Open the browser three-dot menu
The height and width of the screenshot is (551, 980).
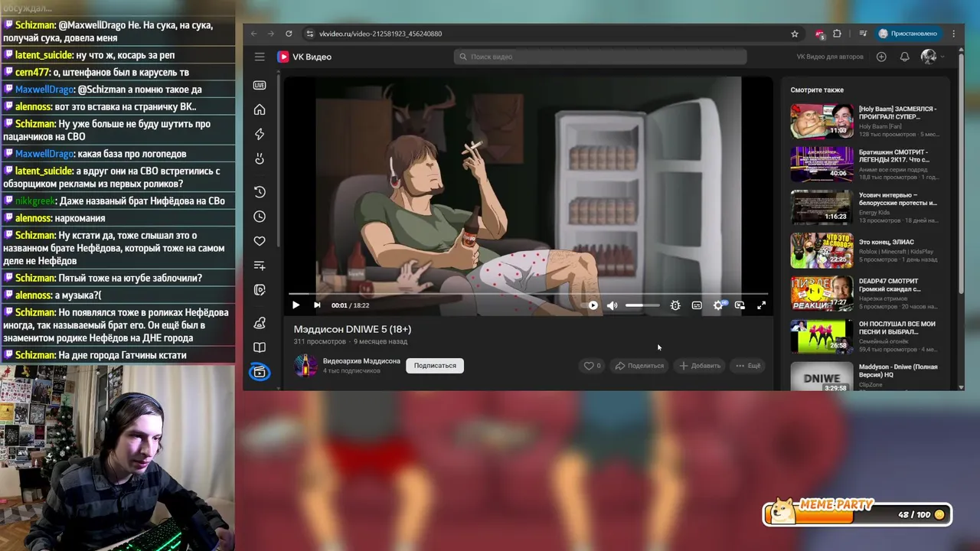[954, 34]
